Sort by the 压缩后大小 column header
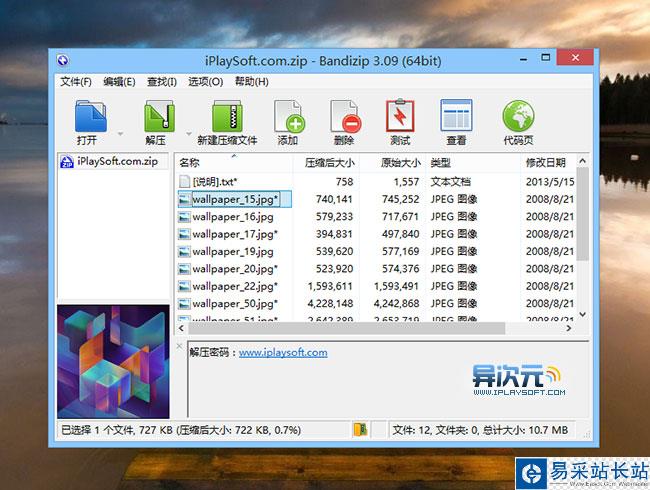 tap(327, 163)
